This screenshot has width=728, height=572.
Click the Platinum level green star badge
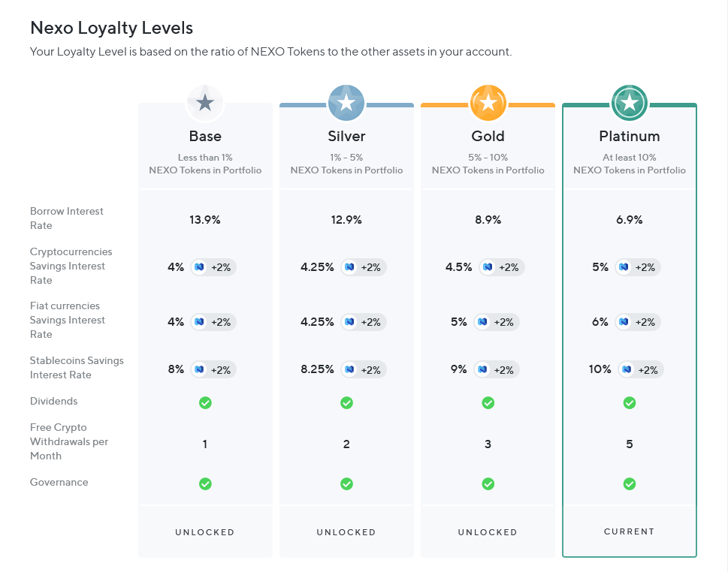pos(629,103)
